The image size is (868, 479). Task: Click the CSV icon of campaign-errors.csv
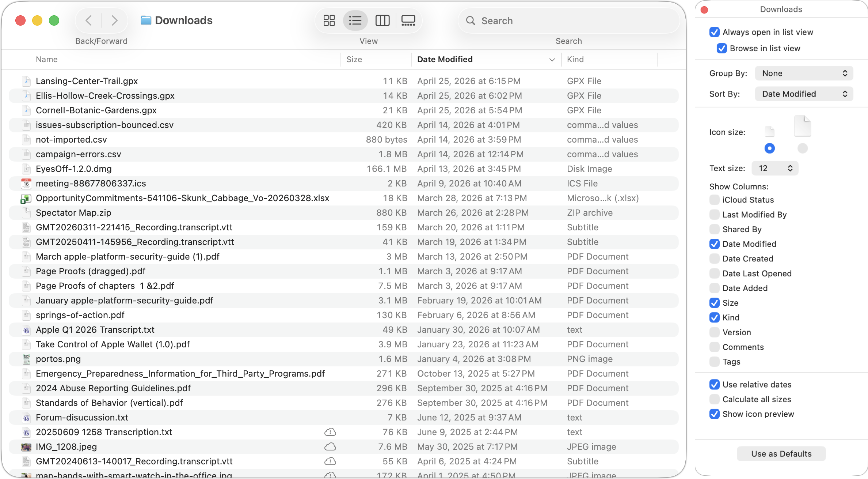click(26, 154)
